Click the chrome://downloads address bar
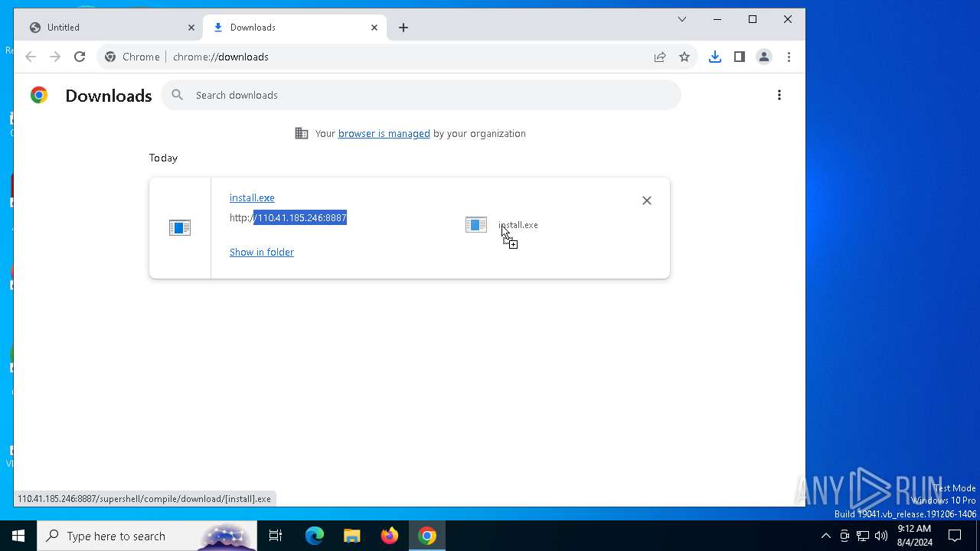This screenshot has width=980, height=551. pyautogui.click(x=398, y=57)
